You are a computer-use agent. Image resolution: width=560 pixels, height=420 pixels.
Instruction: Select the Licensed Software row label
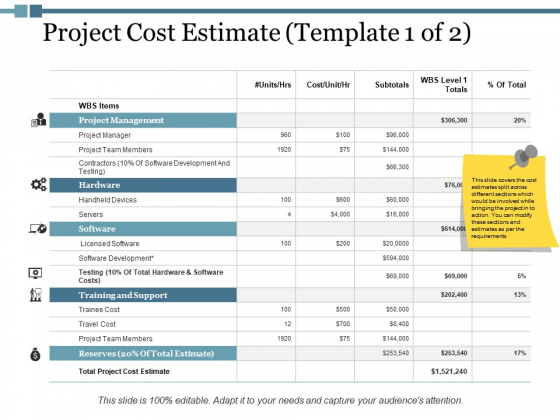[x=110, y=244]
